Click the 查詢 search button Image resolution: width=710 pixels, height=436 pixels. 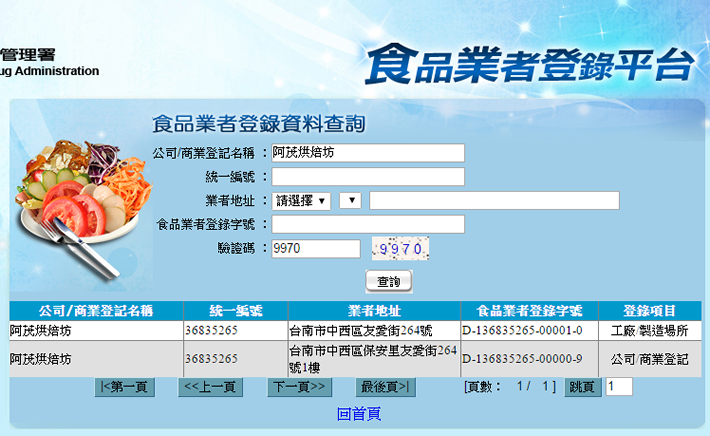pyautogui.click(x=389, y=281)
